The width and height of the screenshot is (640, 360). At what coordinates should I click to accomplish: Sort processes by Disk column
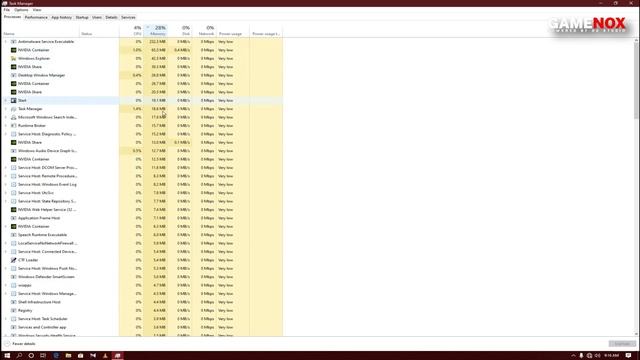tap(180, 31)
